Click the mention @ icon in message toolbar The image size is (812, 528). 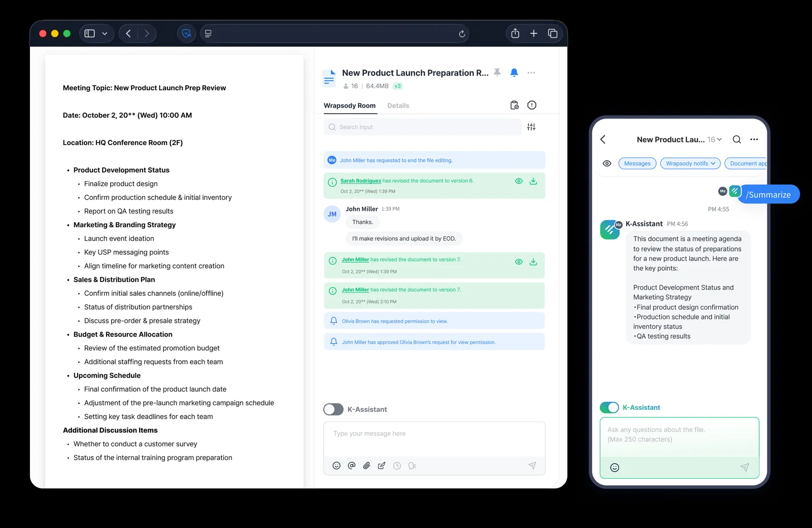(x=352, y=466)
